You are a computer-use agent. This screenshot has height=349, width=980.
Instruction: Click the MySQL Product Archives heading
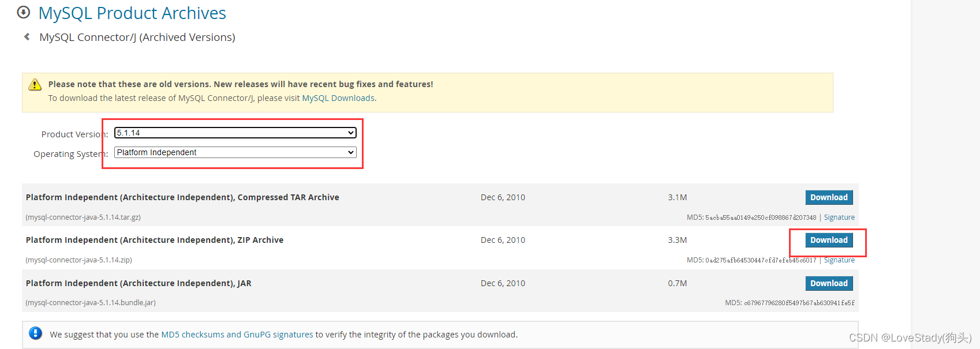(132, 13)
